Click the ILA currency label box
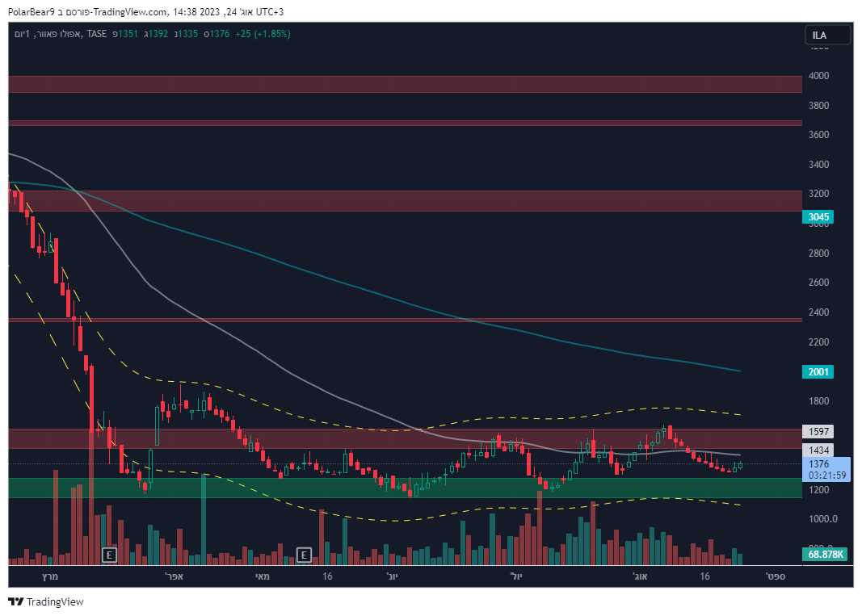 pyautogui.click(x=829, y=36)
